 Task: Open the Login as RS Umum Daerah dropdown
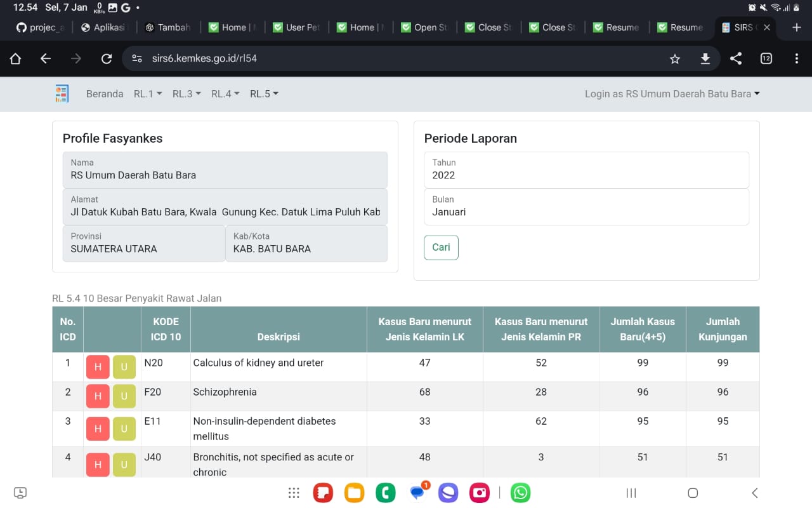coord(672,94)
